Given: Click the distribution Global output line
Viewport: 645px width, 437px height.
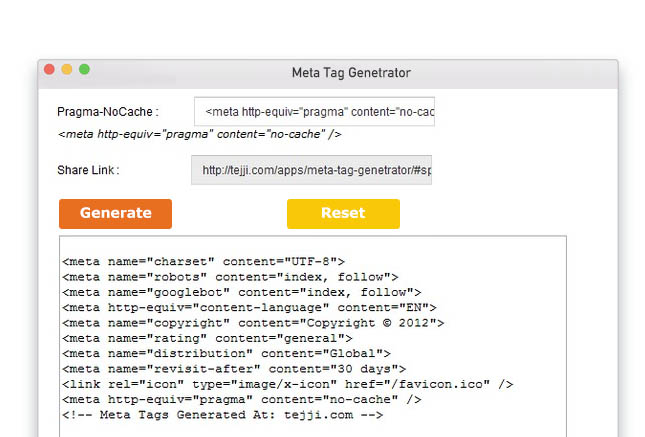Looking at the screenshot, I should click(x=226, y=353).
